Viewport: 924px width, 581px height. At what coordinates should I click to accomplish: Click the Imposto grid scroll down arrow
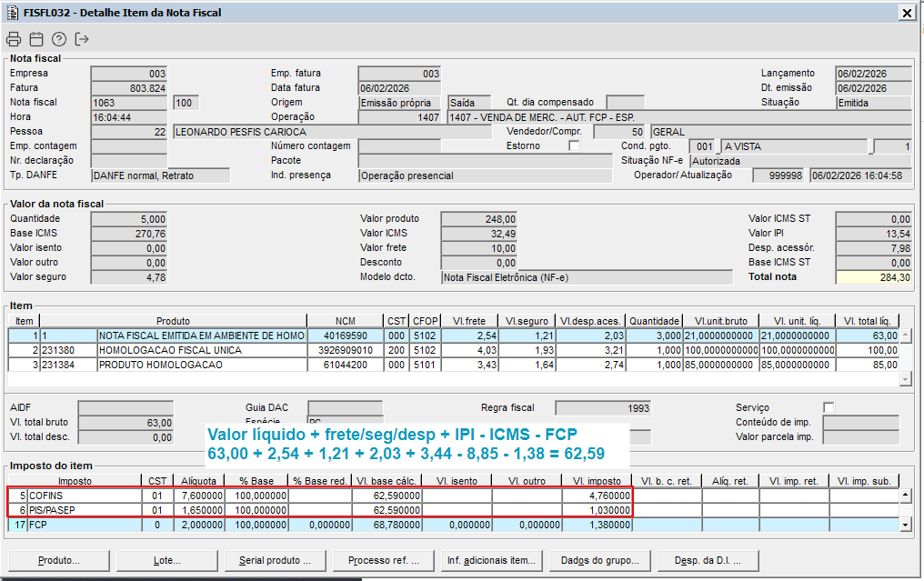(905, 525)
